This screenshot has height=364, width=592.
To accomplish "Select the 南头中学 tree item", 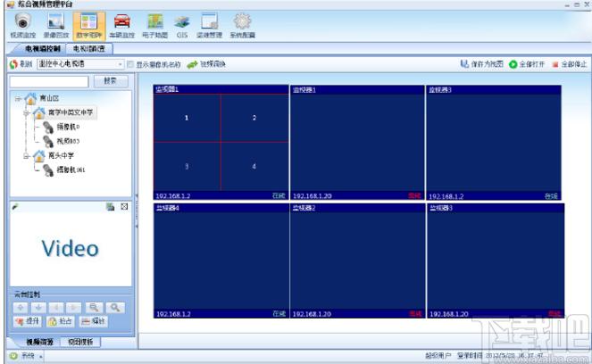I will (61, 155).
